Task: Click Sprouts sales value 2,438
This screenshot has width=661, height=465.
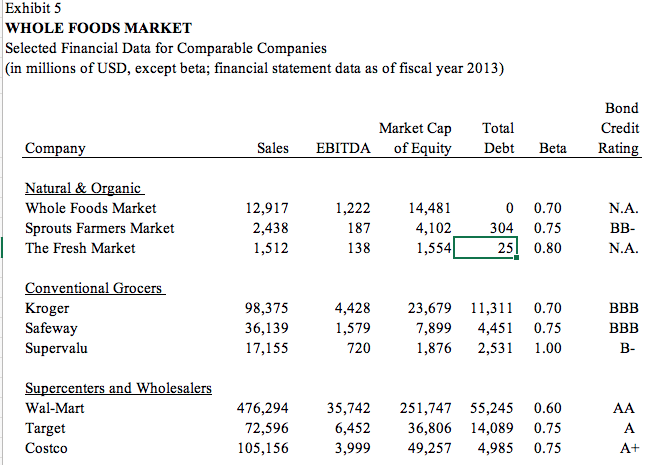Action: coord(271,228)
